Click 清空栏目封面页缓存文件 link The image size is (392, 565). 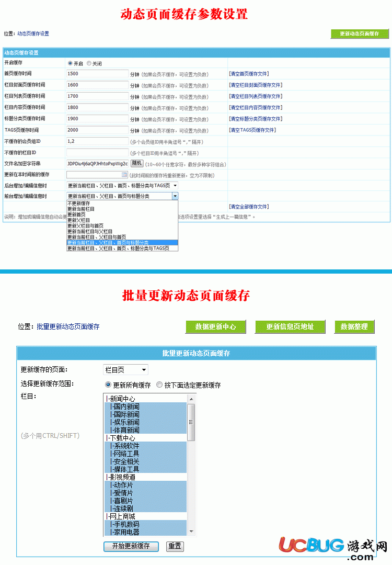tap(256, 85)
